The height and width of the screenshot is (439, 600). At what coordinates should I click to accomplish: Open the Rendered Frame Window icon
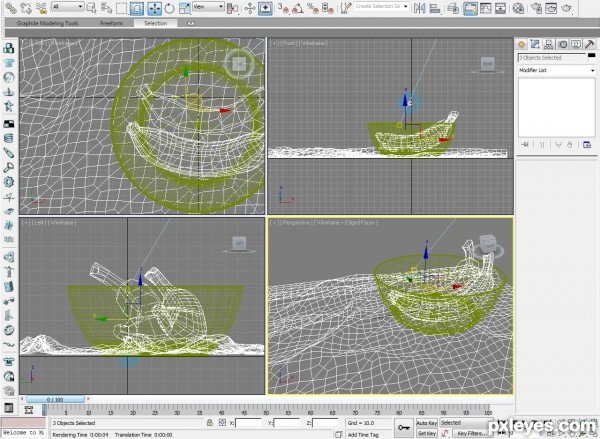coord(551,8)
